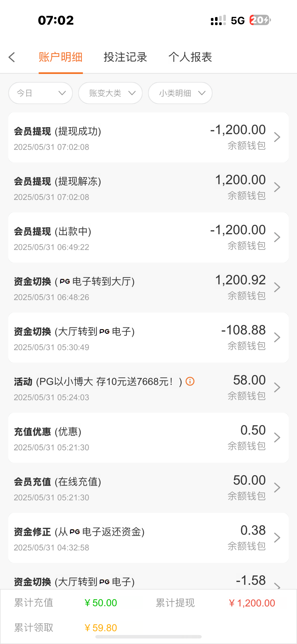297x644 pixels.
Task: Expand the 账变大类 category dropdown
Action: (x=110, y=93)
